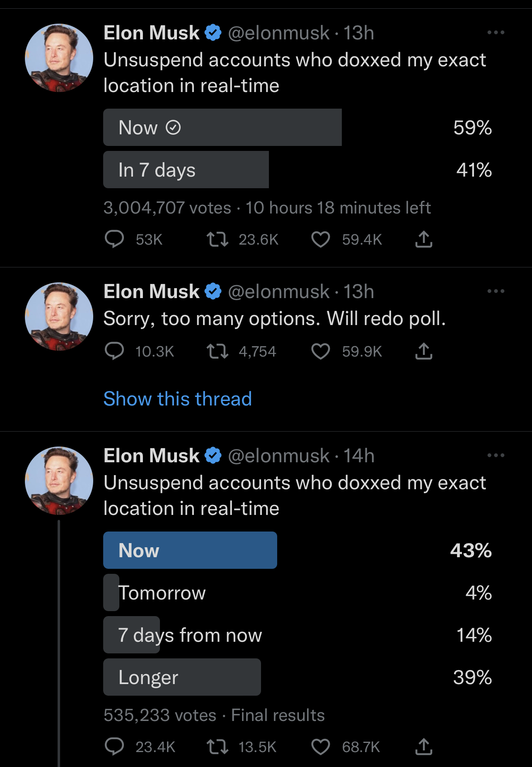Retweet the 'Sorry, too many options' tweet
This screenshot has width=532, height=767.
click(x=218, y=351)
